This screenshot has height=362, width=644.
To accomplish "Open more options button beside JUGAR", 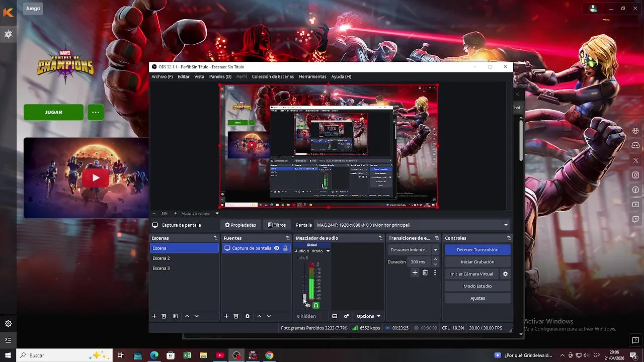I will click(96, 112).
